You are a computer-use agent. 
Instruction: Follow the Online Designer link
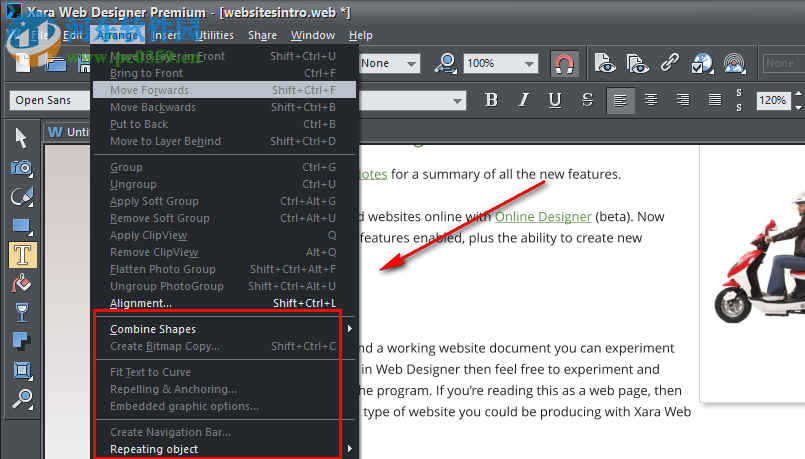tap(543, 217)
